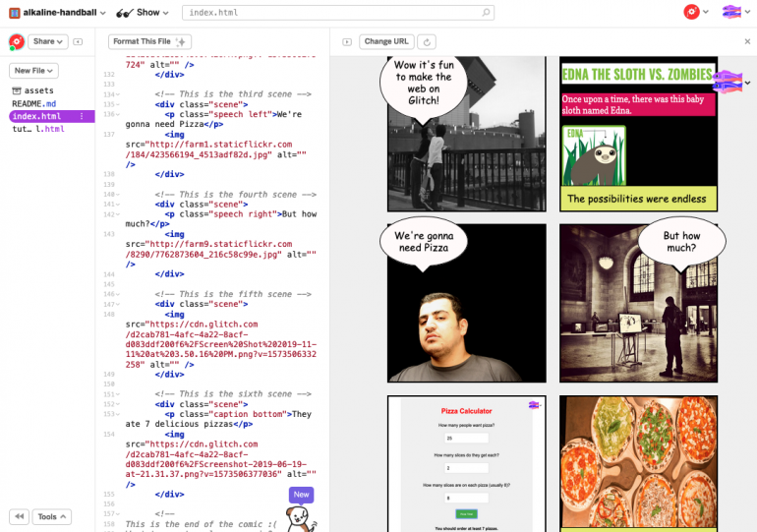Viewport: 757px width, 532px height.
Task: Expand chevron next to preview fish button
Action: [748, 83]
